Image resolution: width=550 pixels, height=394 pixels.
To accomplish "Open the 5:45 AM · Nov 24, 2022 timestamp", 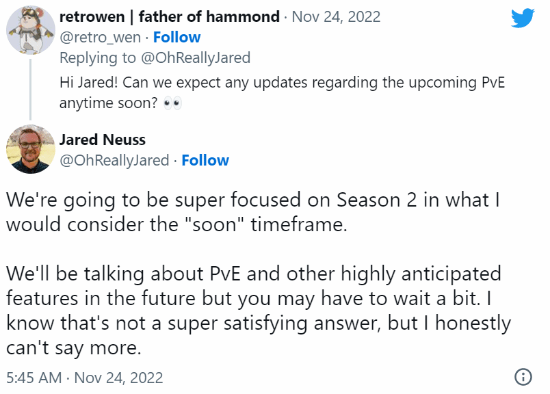I will pos(85,378).
